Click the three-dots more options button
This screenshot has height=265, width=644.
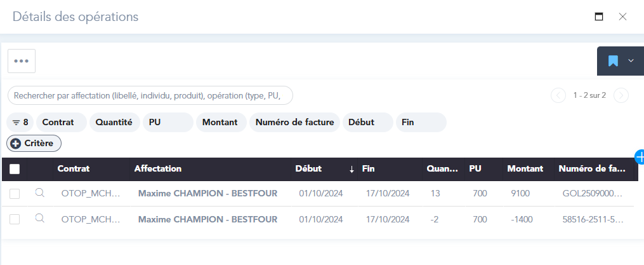point(22,61)
